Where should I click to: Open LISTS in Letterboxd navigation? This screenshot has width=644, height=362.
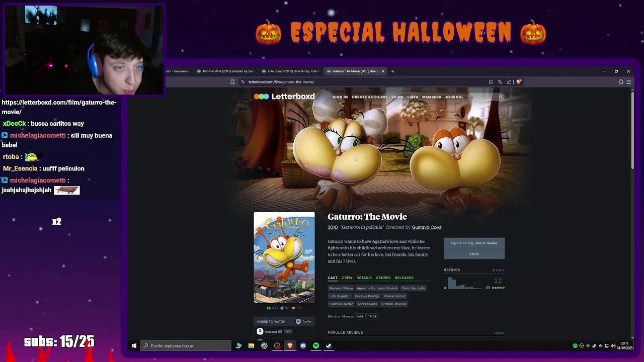pos(413,97)
